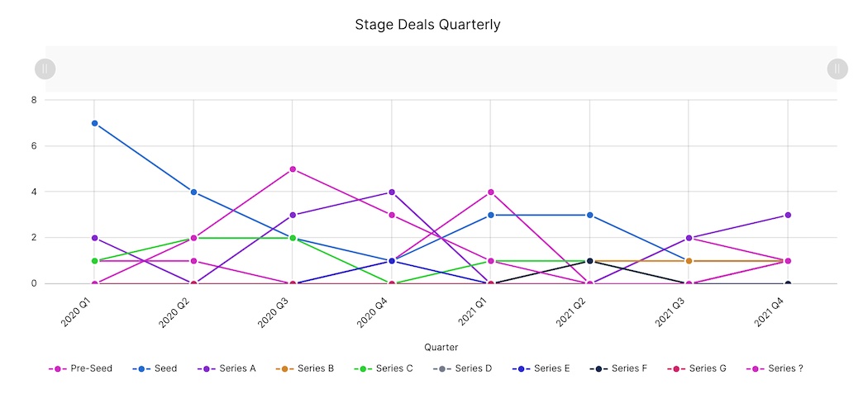Toggle Pre-Seed series in legend
The width and height of the screenshot is (868, 394).
tap(81, 368)
